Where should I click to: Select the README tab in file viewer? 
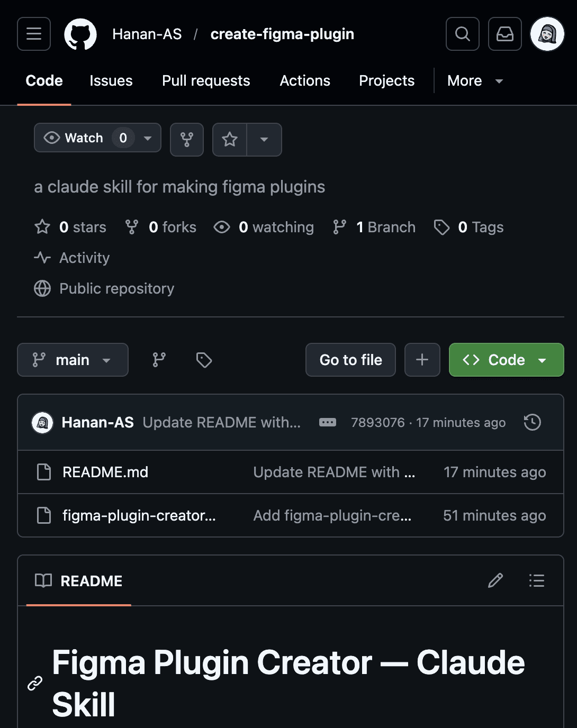click(x=78, y=581)
